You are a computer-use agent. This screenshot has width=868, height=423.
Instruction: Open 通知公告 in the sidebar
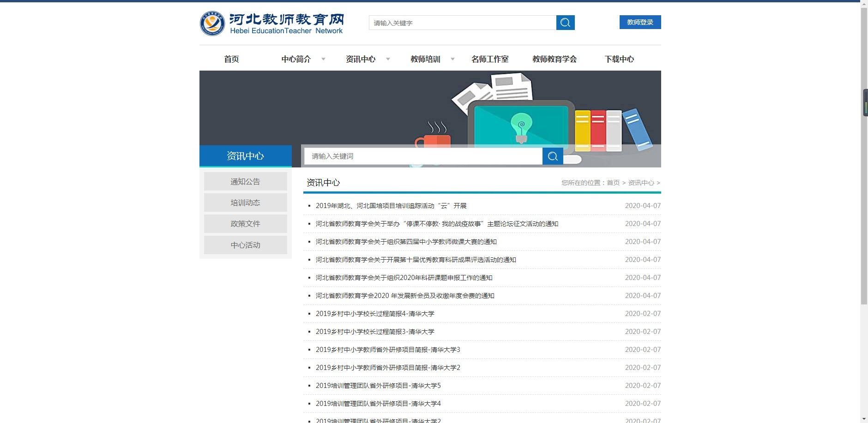pos(245,181)
